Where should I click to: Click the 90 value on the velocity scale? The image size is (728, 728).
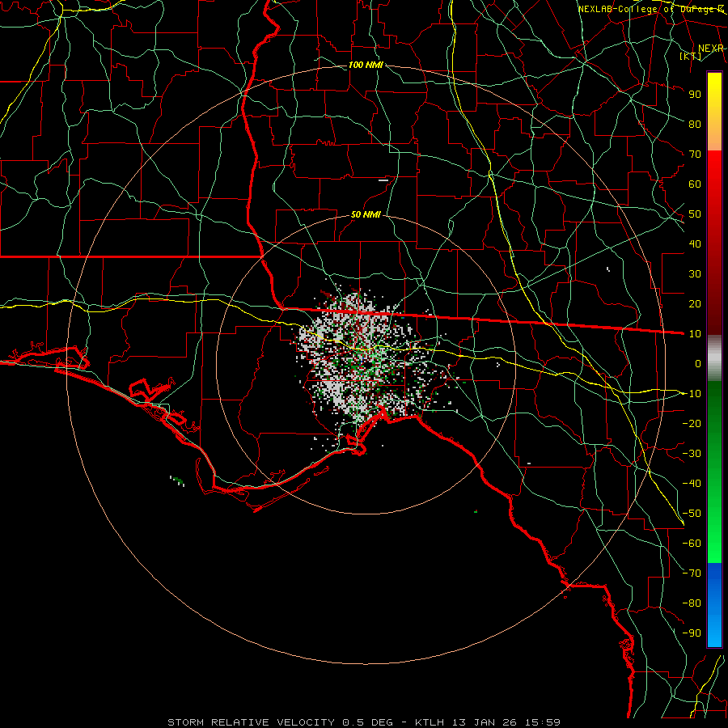(x=695, y=95)
